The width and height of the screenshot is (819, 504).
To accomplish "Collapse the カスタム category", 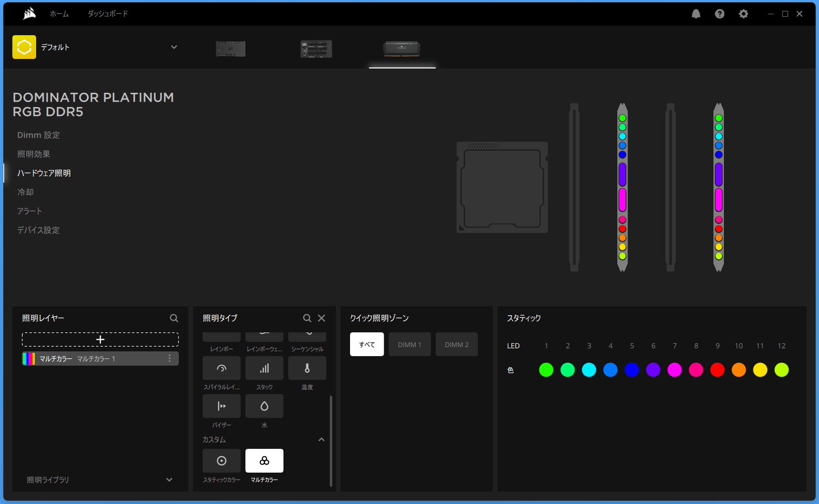I will tap(322, 439).
